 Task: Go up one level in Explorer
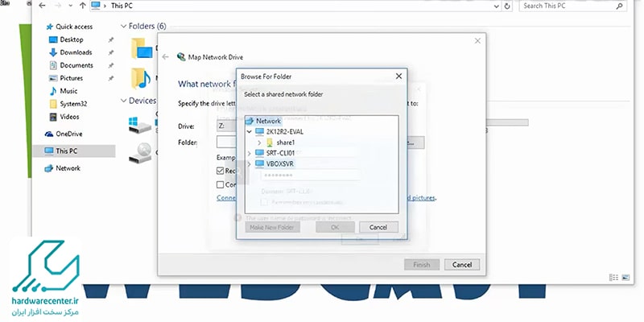(83, 6)
